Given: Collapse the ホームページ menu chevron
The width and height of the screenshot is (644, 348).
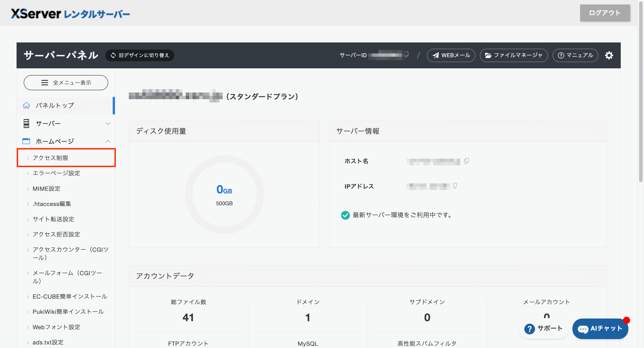Looking at the screenshot, I should 108,141.
